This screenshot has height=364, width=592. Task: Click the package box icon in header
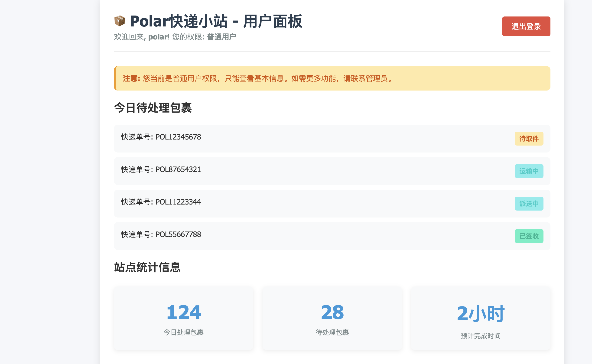(x=119, y=21)
